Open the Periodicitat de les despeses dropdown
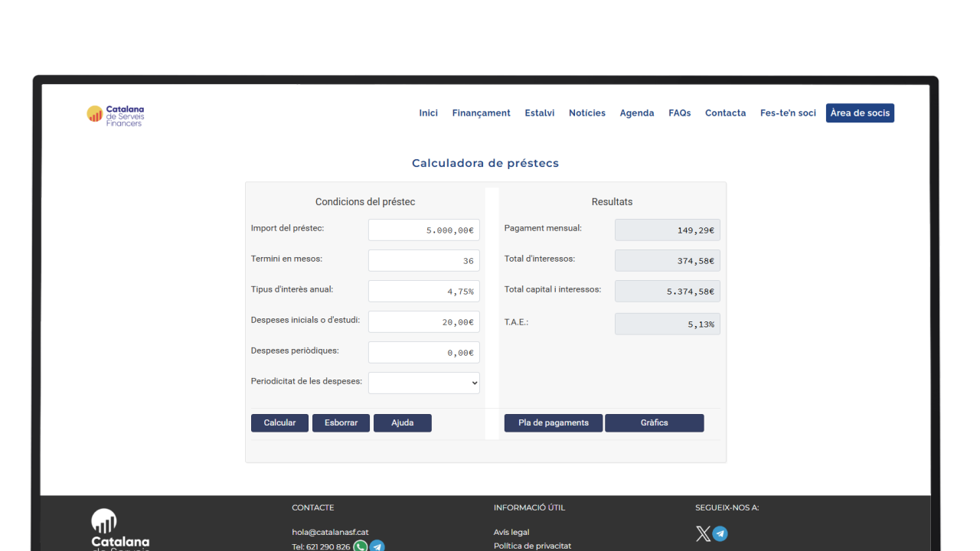Image resolution: width=980 pixels, height=551 pixels. point(423,383)
